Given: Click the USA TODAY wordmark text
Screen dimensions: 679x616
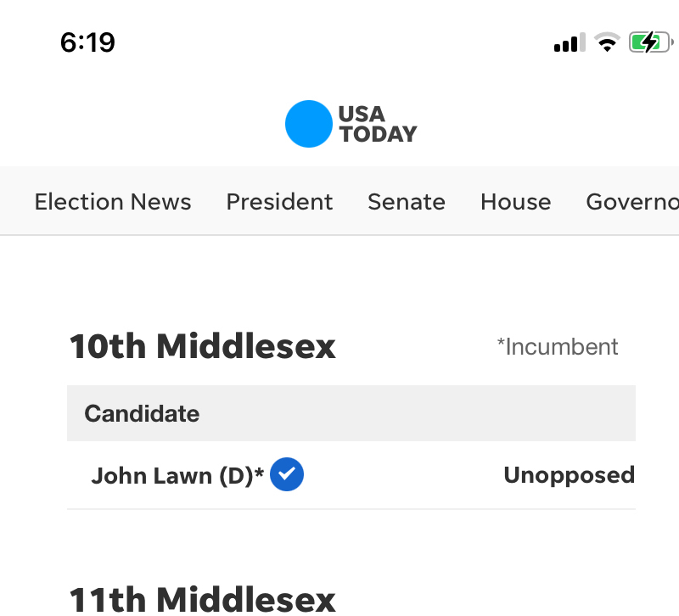Looking at the screenshot, I should [378, 124].
